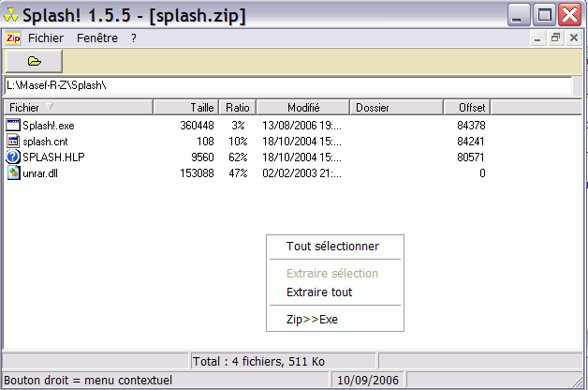This screenshot has width=588, height=390.
Task: Click modified date 13/08/2006 19:...
Action: pos(301,126)
